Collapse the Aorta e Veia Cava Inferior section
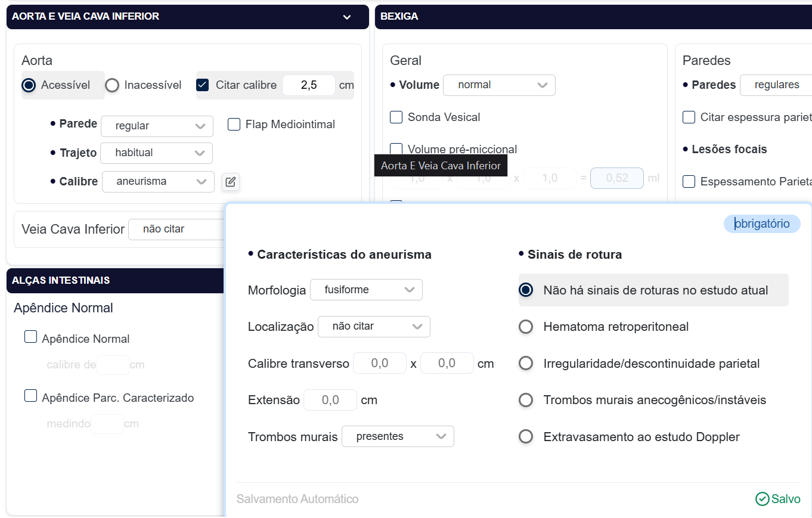The image size is (812, 518). click(x=347, y=17)
